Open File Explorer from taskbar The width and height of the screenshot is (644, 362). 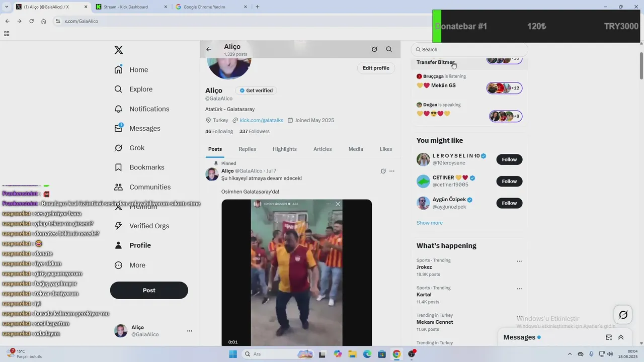[352, 354]
